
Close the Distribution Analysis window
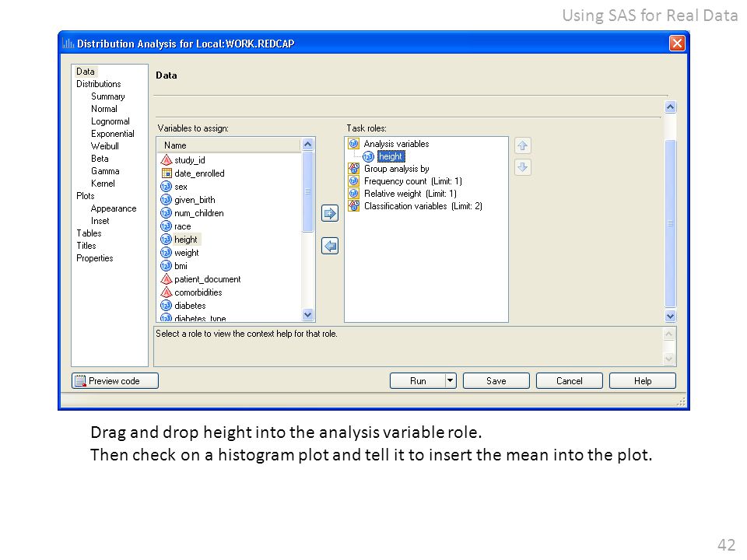click(x=677, y=44)
